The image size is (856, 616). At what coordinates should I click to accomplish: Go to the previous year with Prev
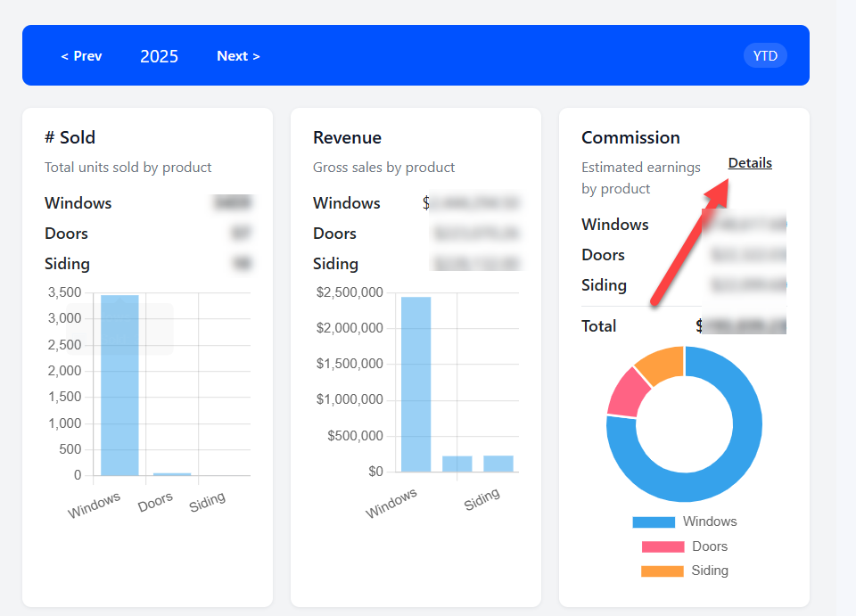(81, 55)
